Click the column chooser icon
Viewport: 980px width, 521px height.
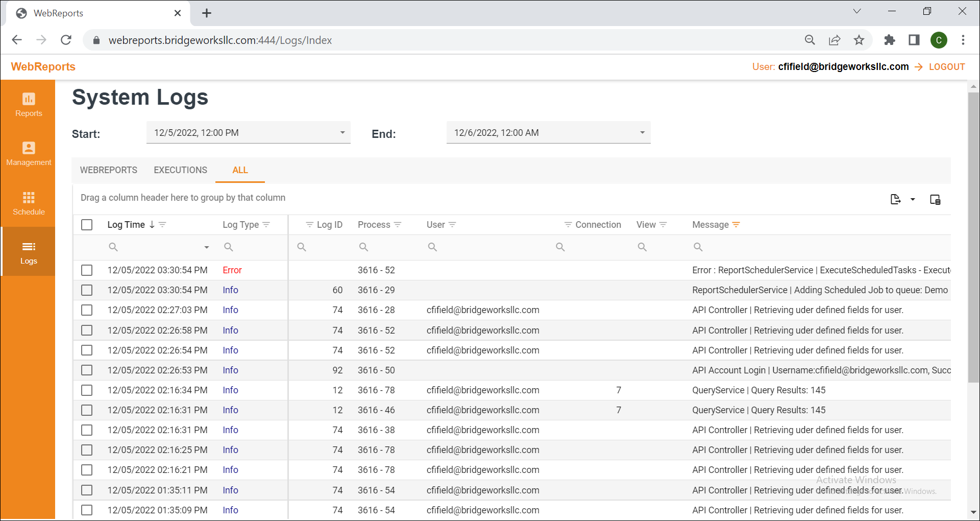(x=935, y=199)
